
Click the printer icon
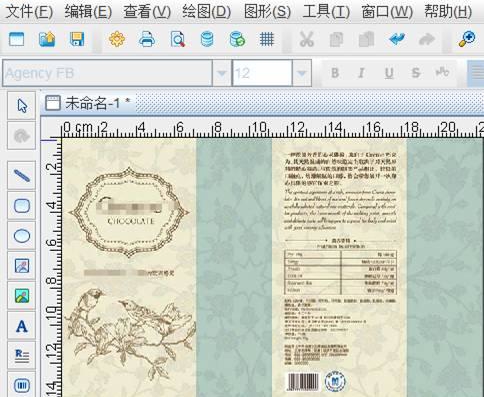(x=147, y=39)
